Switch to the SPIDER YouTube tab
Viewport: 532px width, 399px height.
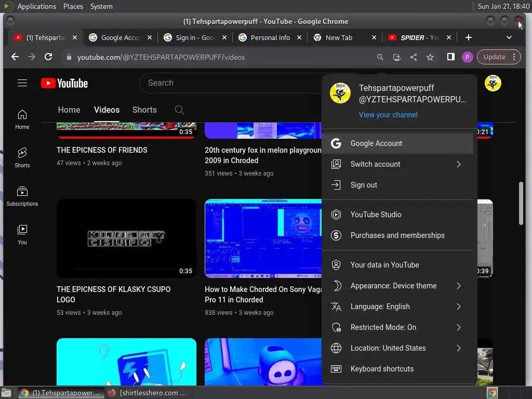click(419, 37)
